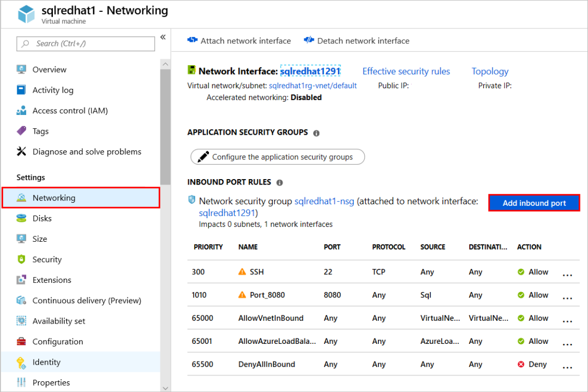Click the Extensions icon in sidebar
588x392 pixels.
tap(21, 280)
